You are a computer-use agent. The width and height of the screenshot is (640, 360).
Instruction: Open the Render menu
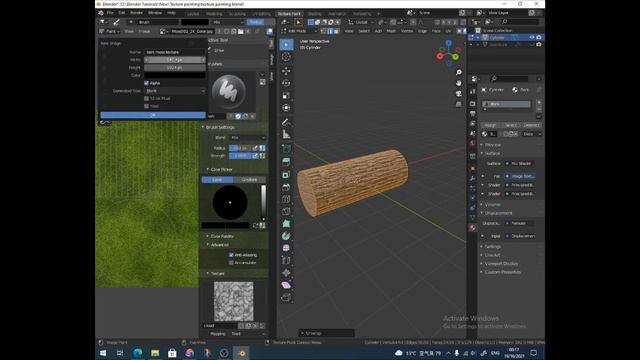[x=136, y=13]
